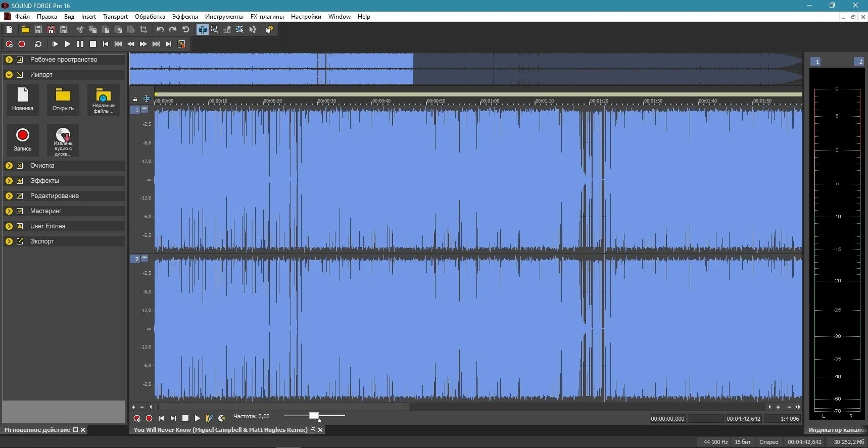Click the plus zoom button left of the scrollbar

(x=133, y=407)
